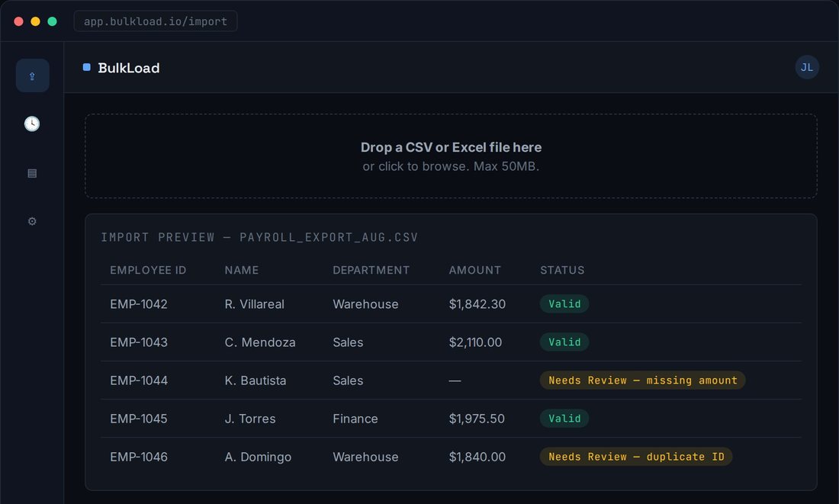Click the name K. Bautista

click(256, 380)
